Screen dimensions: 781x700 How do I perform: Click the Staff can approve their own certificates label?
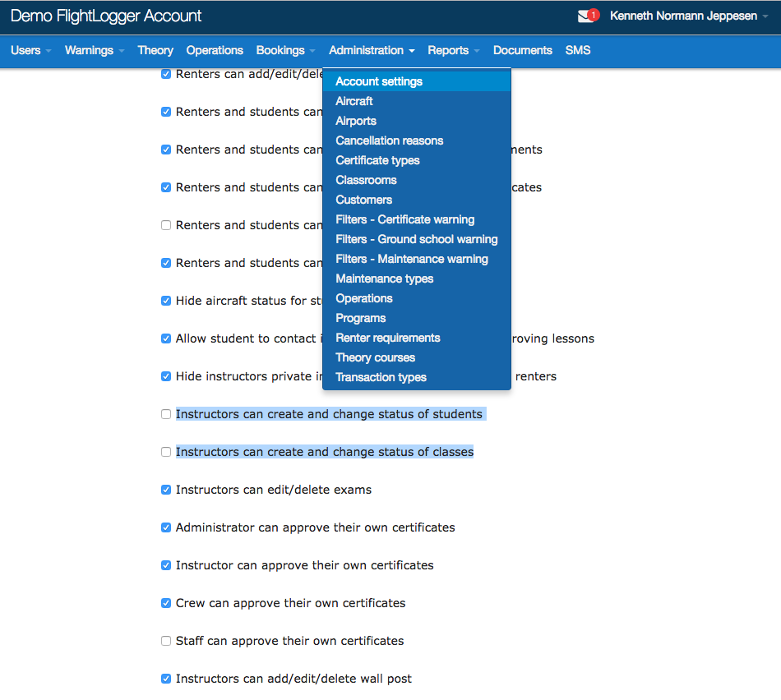tap(290, 641)
